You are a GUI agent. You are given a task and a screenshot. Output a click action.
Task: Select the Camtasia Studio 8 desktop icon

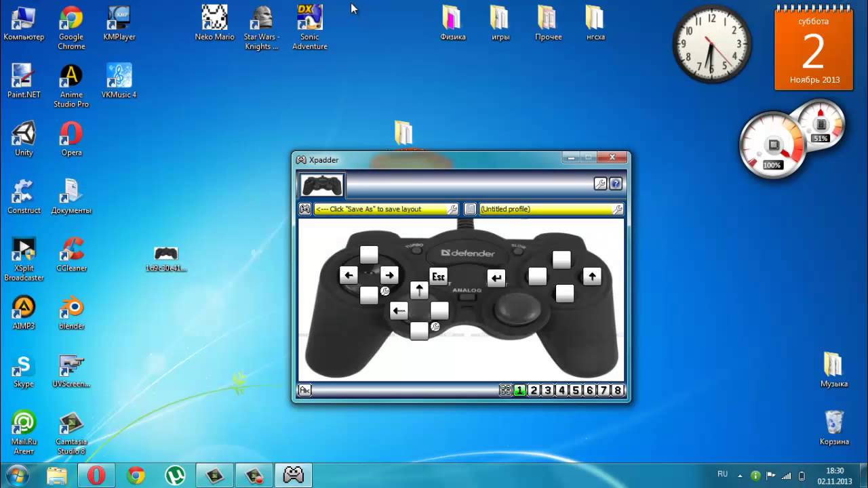tap(71, 433)
